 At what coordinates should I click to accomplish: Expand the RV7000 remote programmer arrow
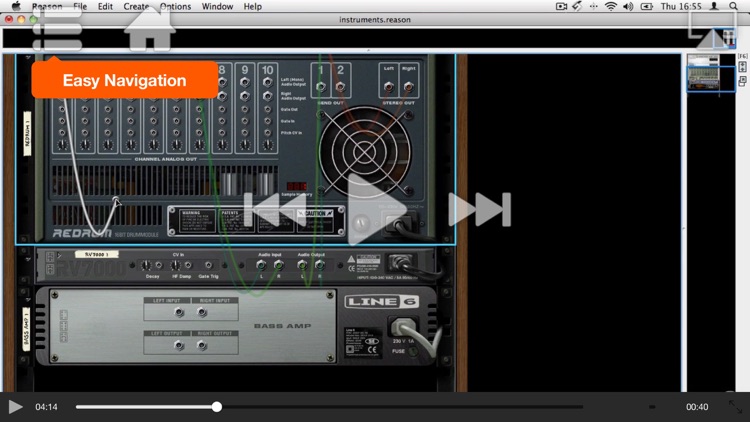[x=60, y=255]
